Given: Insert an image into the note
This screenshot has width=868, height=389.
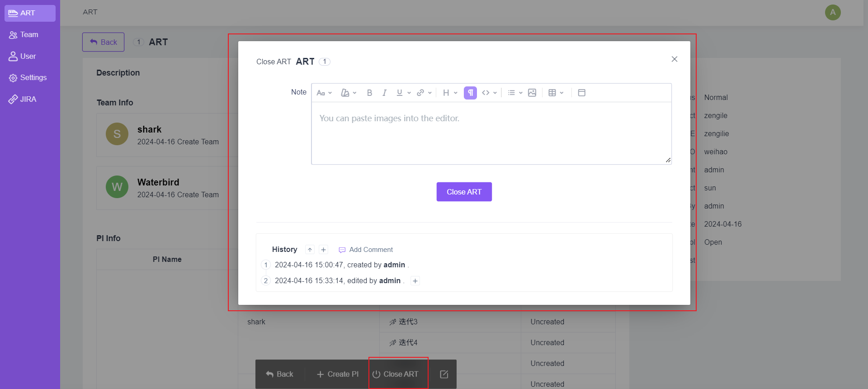Looking at the screenshot, I should tap(532, 93).
